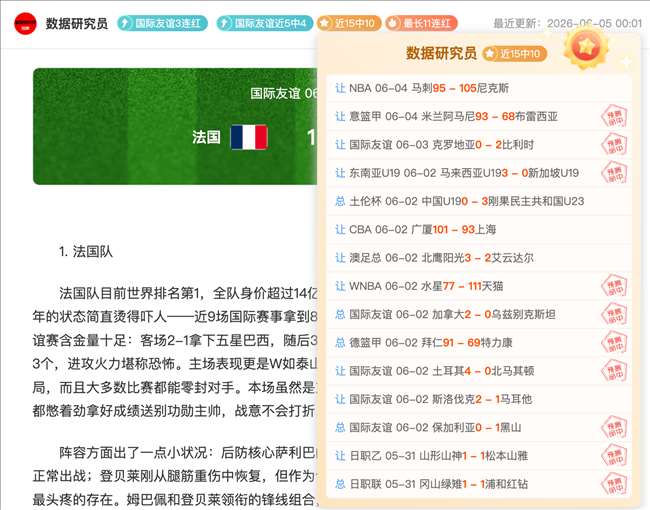Click the popup title 数据研究员
Image resolution: width=650 pixels, height=510 pixels.
[x=441, y=53]
